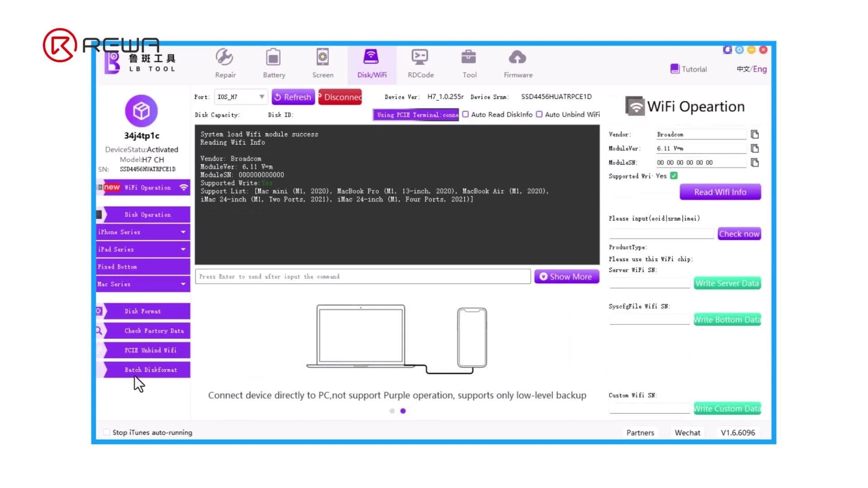Click the Custom Wifi SN field

tap(650, 408)
